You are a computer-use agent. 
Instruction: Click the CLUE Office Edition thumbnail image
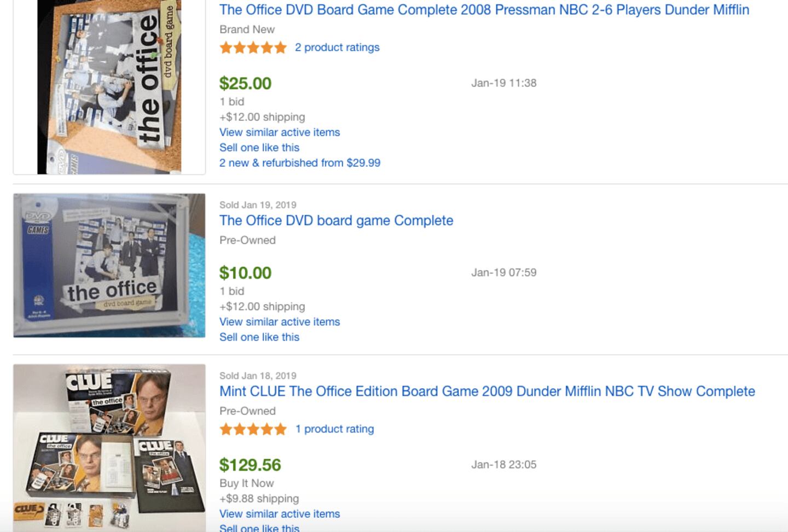point(109,447)
